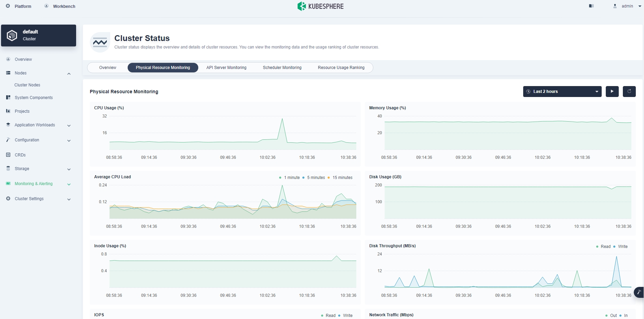Click the KubeSphere logo
The width and height of the screenshot is (644, 319).
(320, 6)
